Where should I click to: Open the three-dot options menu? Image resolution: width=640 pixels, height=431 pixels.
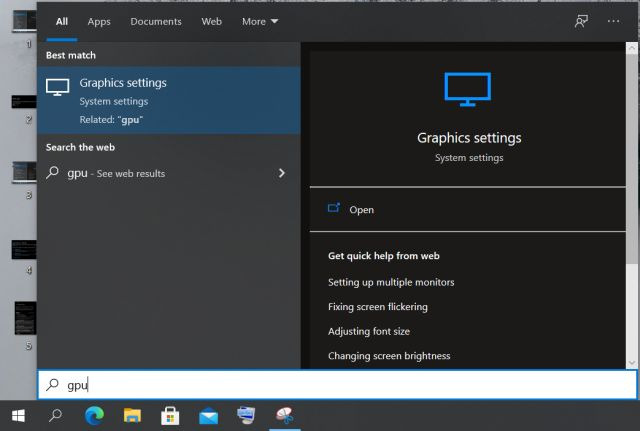point(613,21)
